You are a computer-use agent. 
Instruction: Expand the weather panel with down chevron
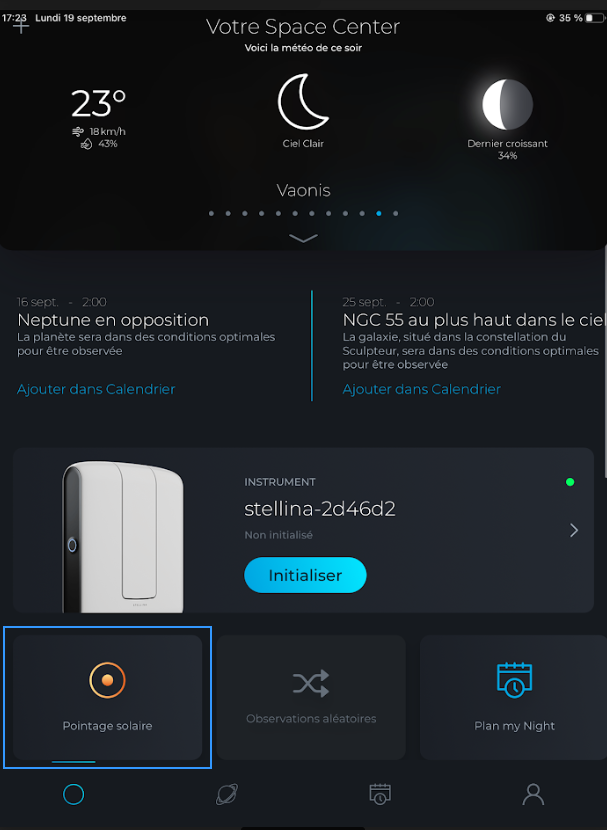point(303,238)
